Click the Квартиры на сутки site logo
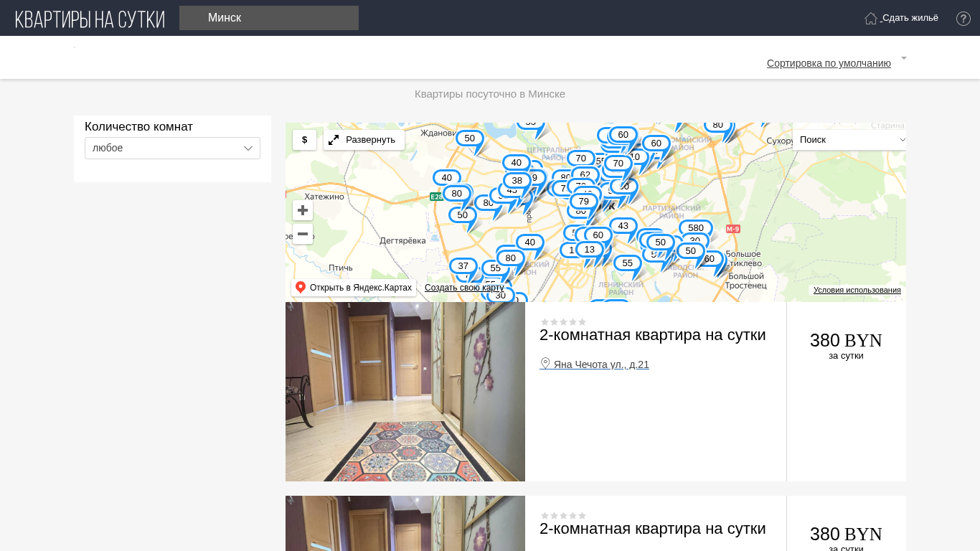 90,19
